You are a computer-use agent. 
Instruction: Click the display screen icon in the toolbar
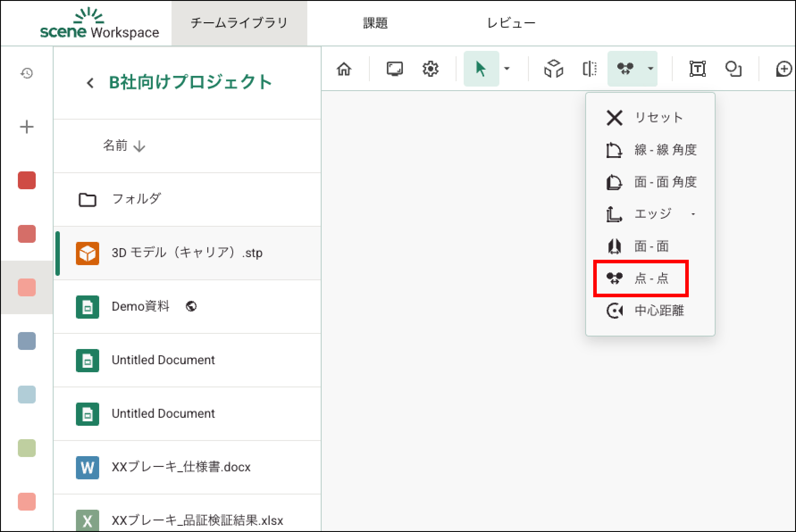[x=394, y=69]
